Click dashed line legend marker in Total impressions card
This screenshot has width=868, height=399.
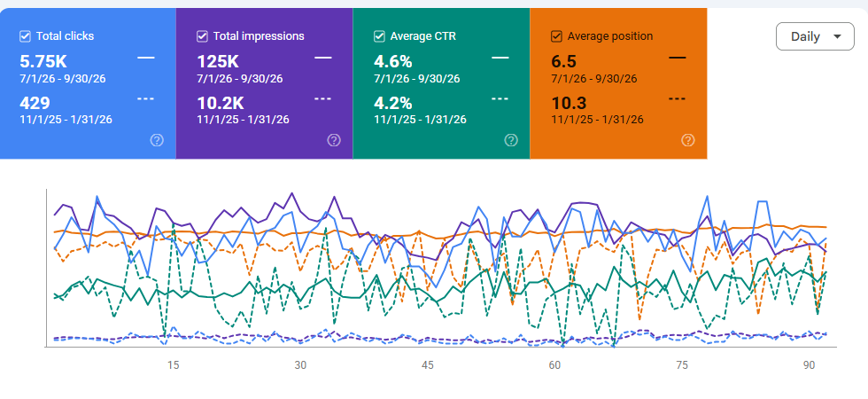(x=323, y=99)
